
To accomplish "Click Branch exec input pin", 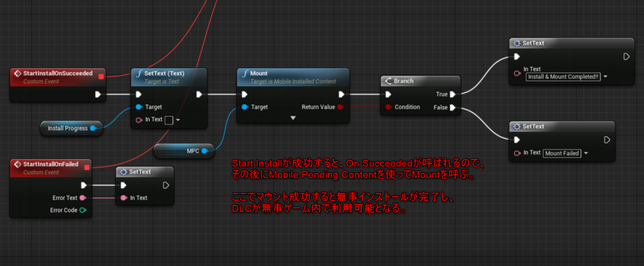I will click(x=388, y=94).
